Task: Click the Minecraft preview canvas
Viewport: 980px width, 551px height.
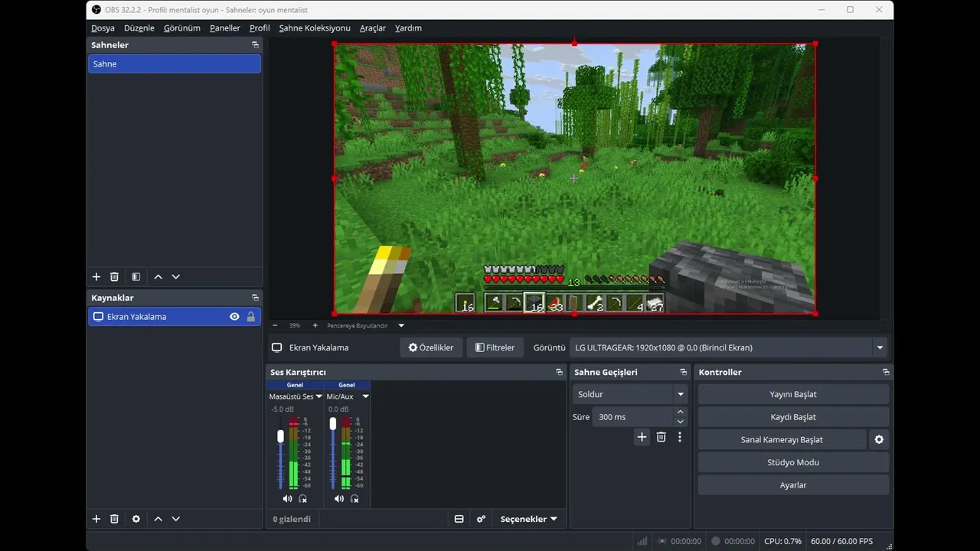Action: coord(574,178)
